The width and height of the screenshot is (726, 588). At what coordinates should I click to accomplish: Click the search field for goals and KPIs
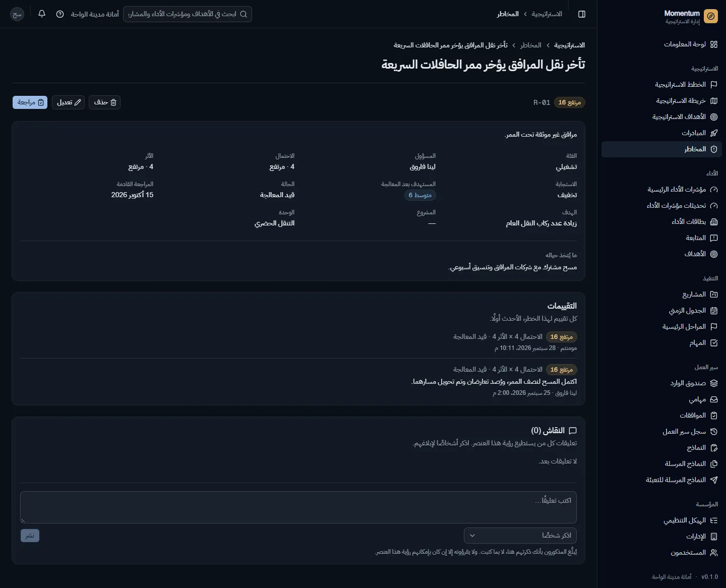click(x=188, y=14)
